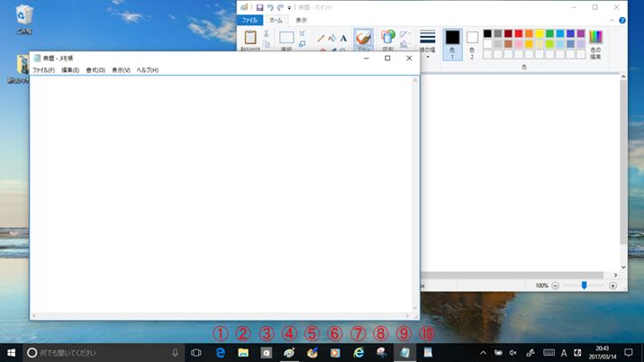Click the Cortana search box on the taskbar

click(x=103, y=353)
